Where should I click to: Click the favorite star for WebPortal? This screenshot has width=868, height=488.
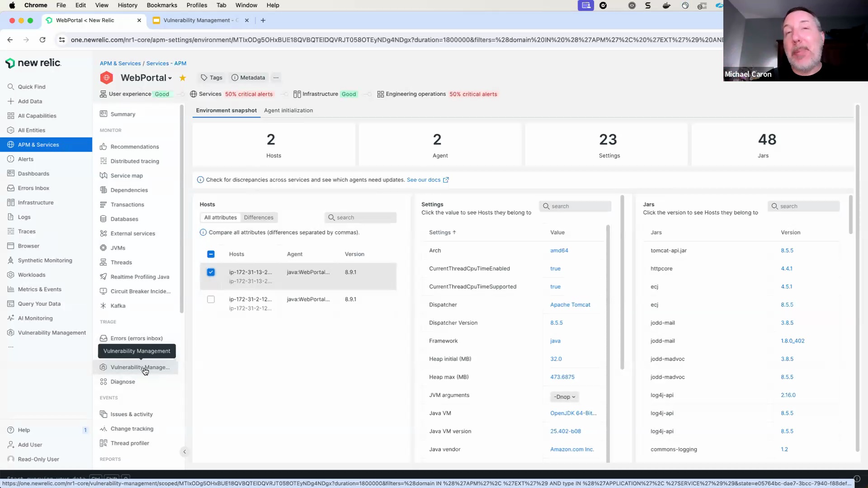coord(183,78)
